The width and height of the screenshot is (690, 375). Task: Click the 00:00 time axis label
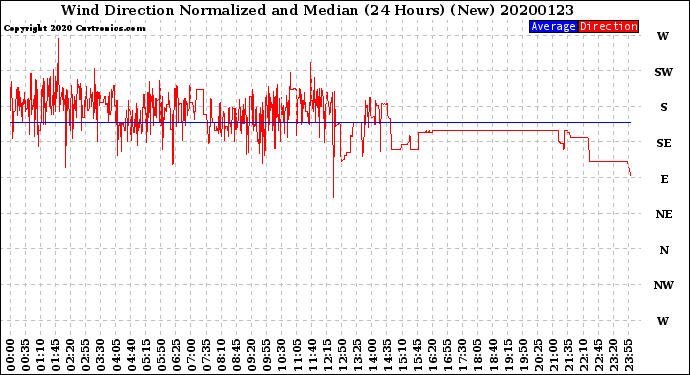click(11, 355)
